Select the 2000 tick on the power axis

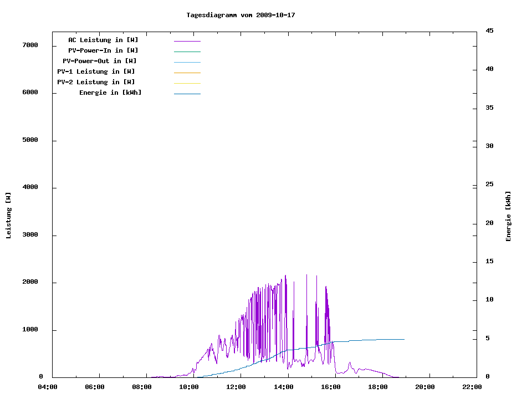(29, 282)
